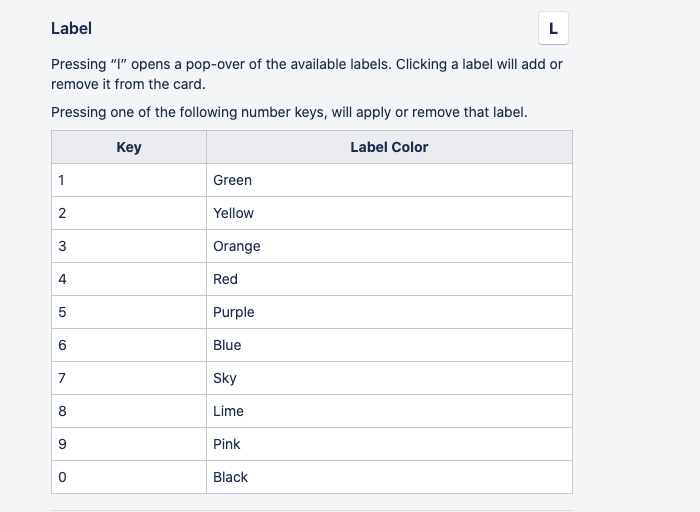Select the Purple label color cell
700x512 pixels.
[234, 312]
